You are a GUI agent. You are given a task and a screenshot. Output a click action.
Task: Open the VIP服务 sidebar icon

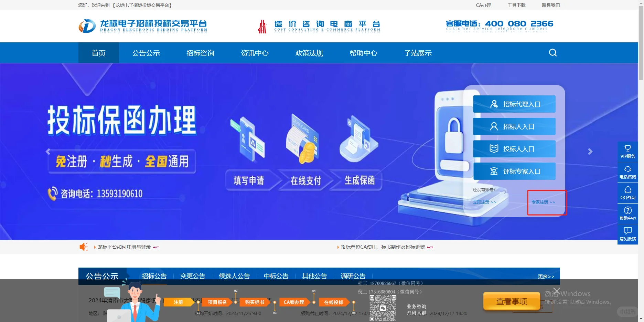click(627, 151)
